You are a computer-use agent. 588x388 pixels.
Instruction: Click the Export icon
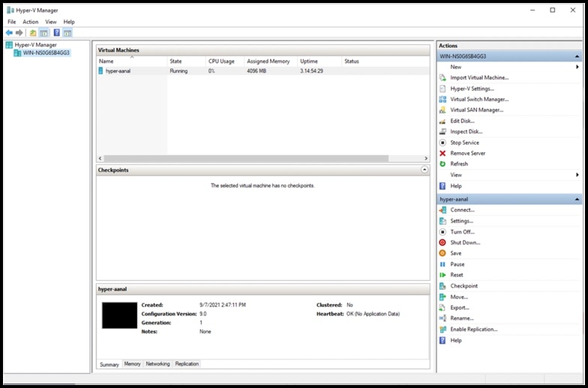coord(442,307)
